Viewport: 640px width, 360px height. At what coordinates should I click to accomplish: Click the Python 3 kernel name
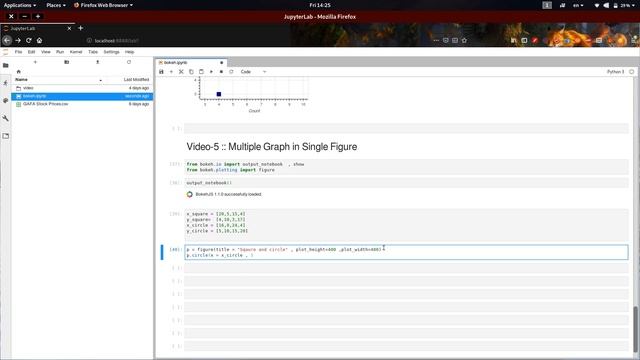[x=615, y=72]
